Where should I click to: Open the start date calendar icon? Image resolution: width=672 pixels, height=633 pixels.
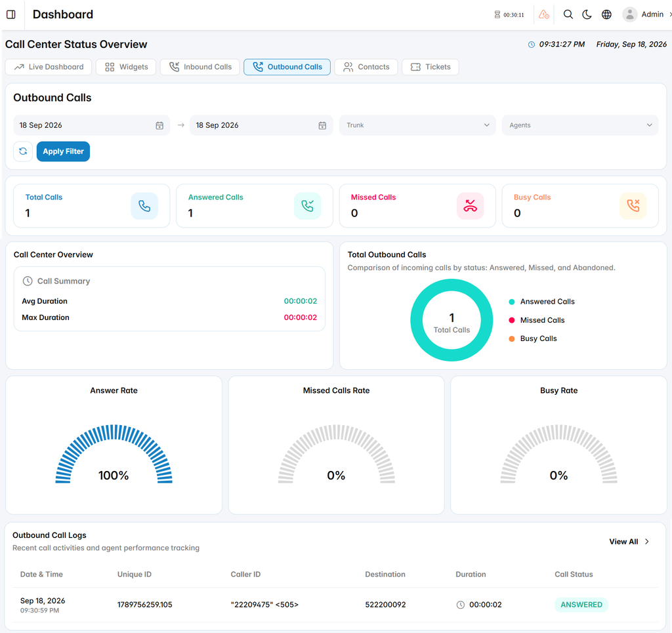[x=159, y=125]
